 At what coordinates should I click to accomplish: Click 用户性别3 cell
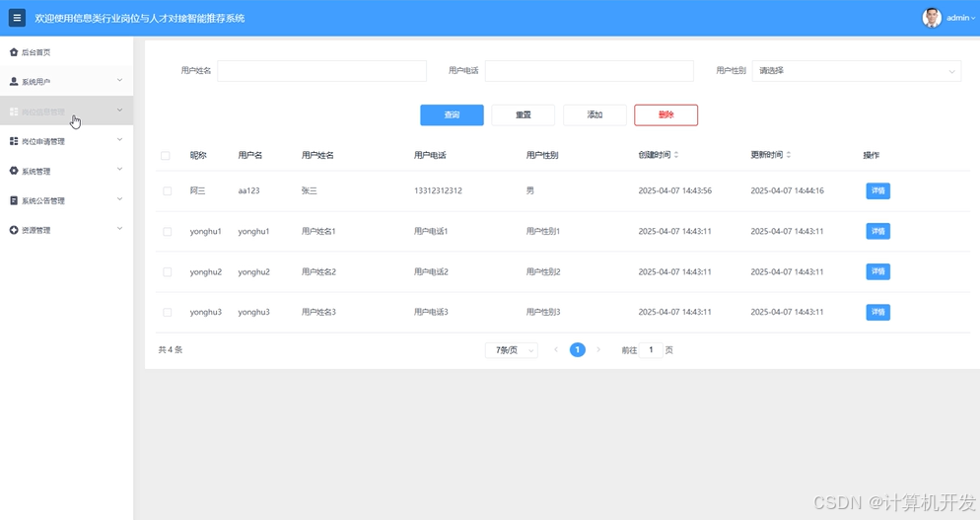(543, 312)
